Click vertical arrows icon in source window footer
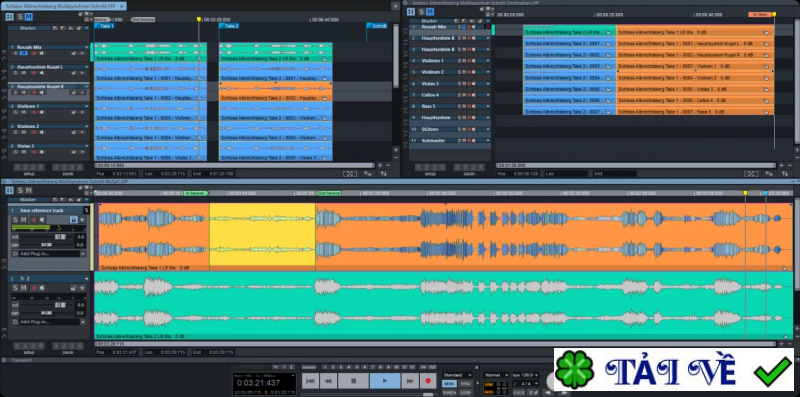The width and height of the screenshot is (800, 397). [384, 173]
